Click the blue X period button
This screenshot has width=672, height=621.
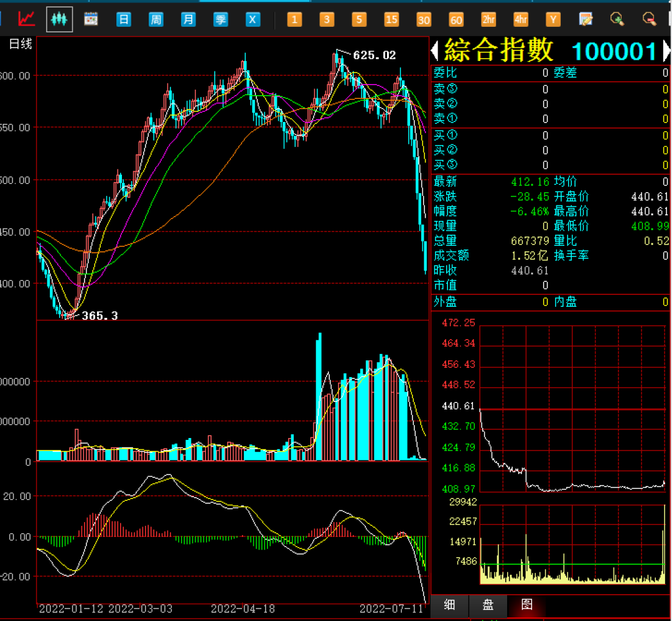(253, 19)
